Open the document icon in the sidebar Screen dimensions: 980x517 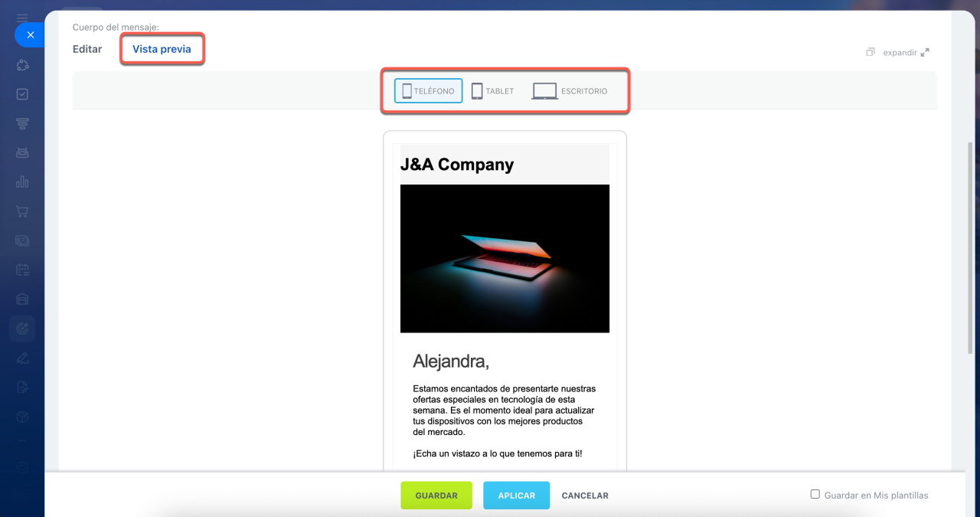pyautogui.click(x=22, y=387)
